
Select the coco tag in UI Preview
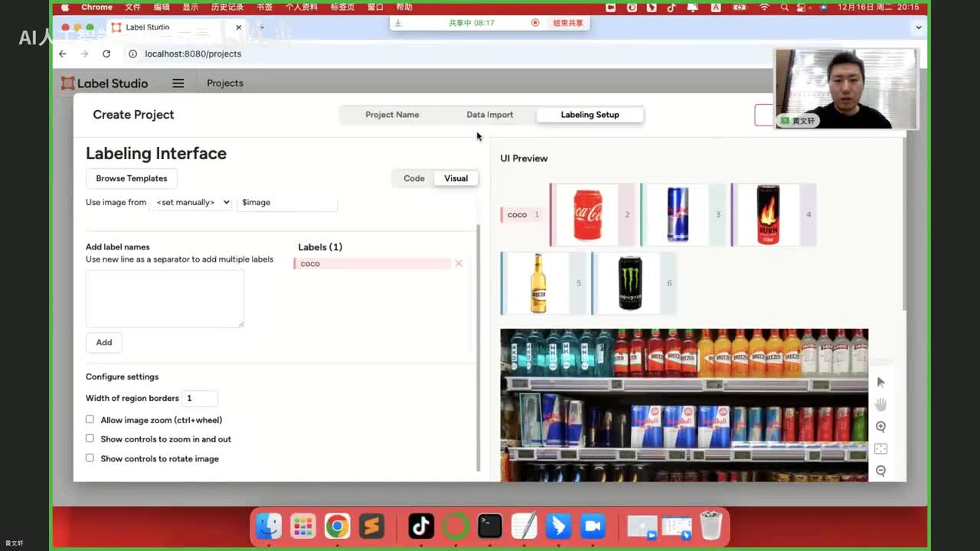[x=521, y=214]
